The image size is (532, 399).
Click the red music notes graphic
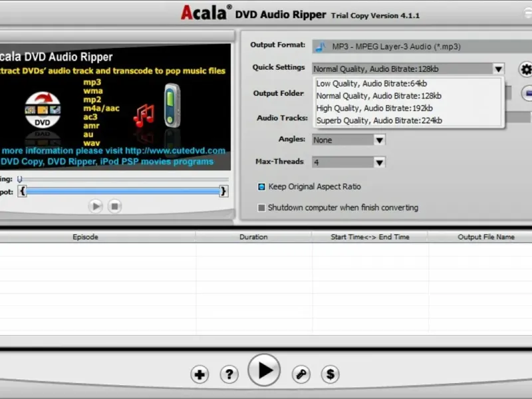[144, 116]
